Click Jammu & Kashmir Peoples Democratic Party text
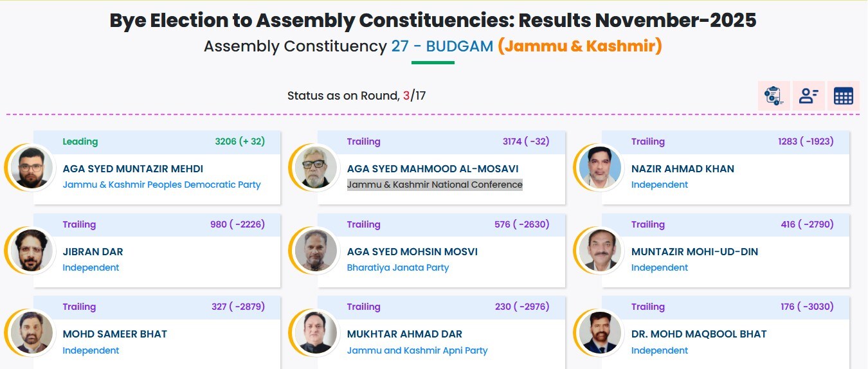Image resolution: width=868 pixels, height=369 pixels. pos(161,184)
